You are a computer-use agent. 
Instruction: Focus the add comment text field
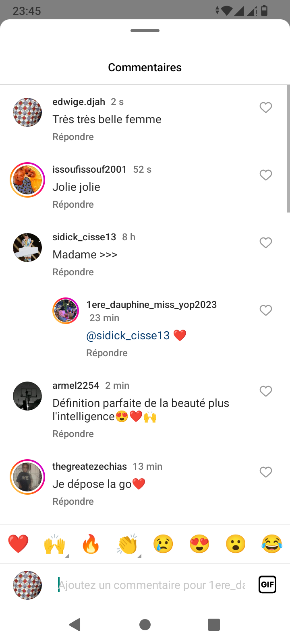pos(151,585)
